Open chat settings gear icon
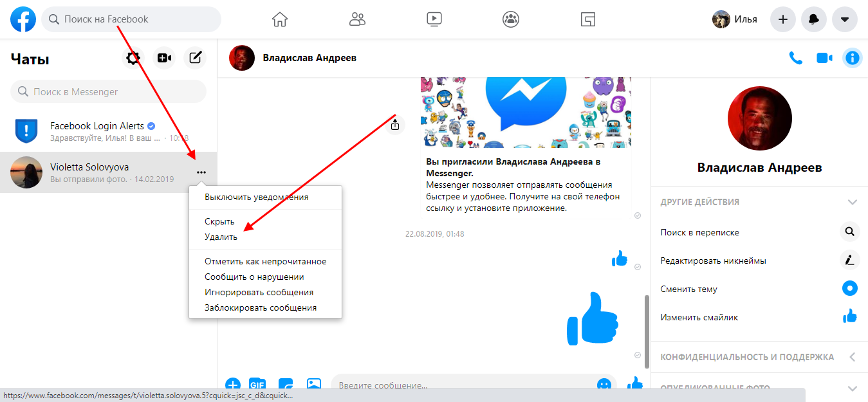The height and width of the screenshot is (402, 868). 133,59
